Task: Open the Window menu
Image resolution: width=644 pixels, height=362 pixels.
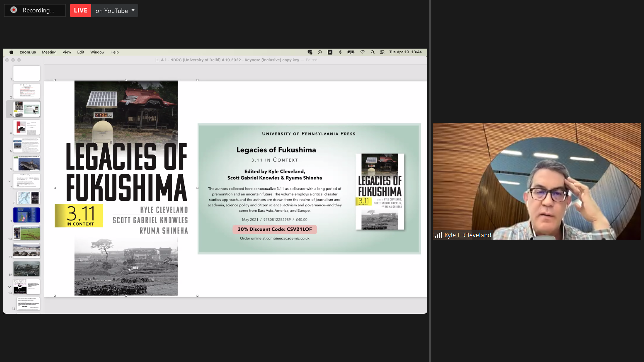Action: pyautogui.click(x=97, y=52)
